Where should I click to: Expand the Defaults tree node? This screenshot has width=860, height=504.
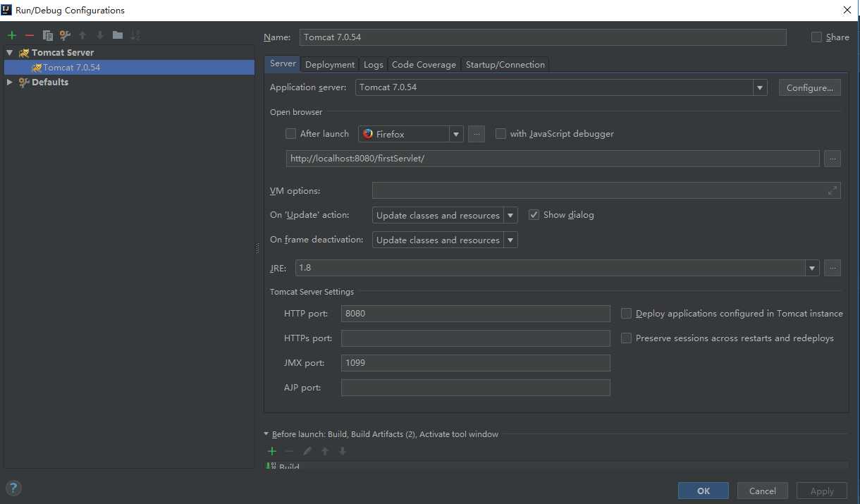(x=10, y=82)
